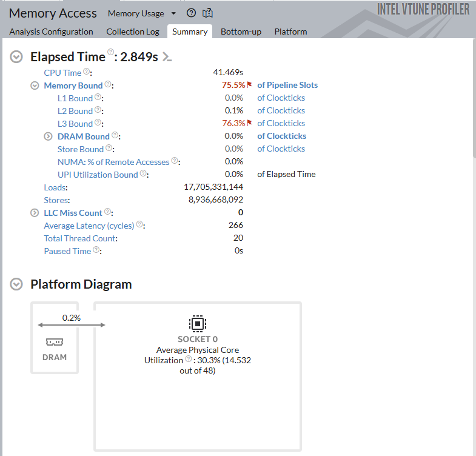The height and width of the screenshot is (456, 476).
Task: Click the Paused Time link
Action: click(67, 252)
